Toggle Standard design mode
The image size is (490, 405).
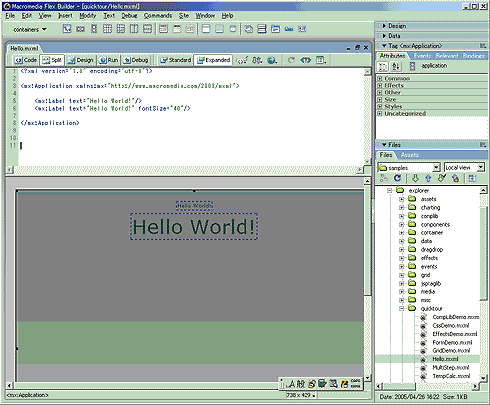175,60
